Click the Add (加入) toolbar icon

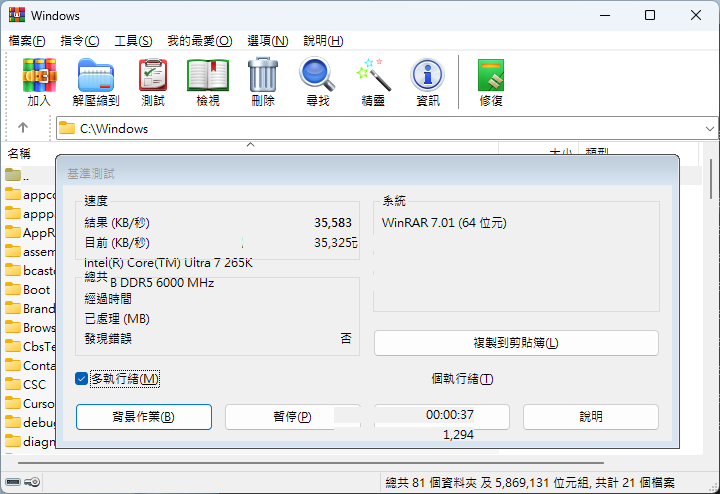[39, 82]
